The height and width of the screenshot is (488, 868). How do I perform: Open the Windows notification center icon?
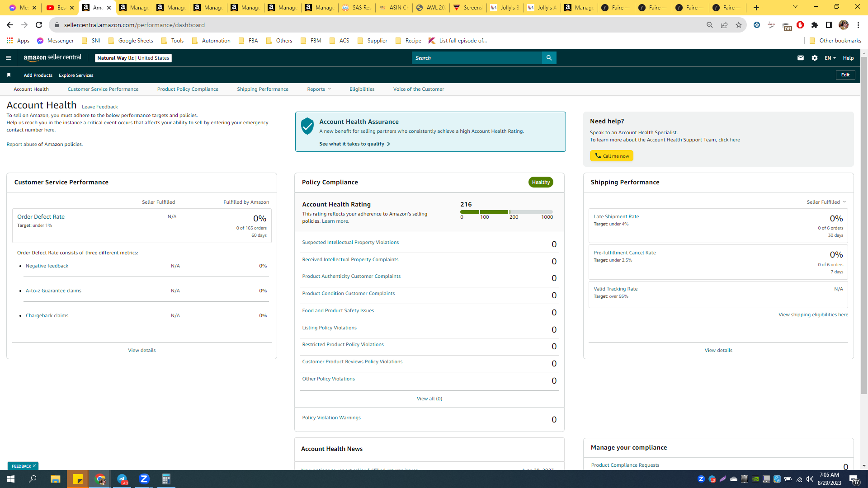point(854,479)
